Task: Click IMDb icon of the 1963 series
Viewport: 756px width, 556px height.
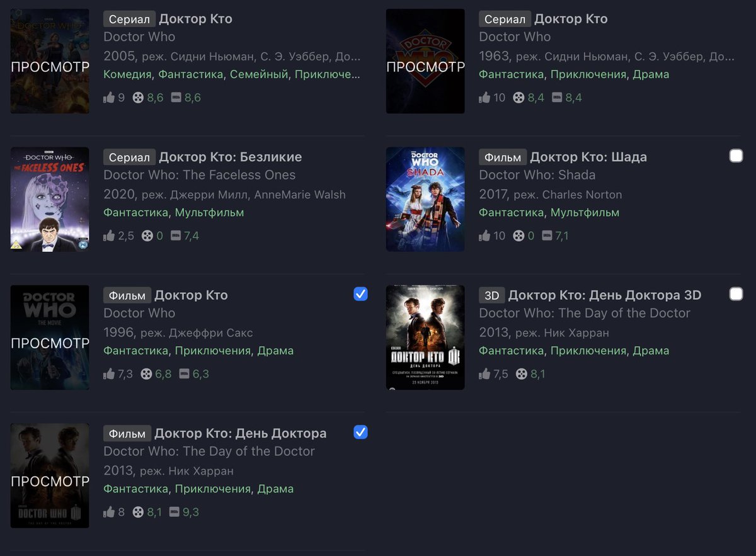Action: pos(558,98)
